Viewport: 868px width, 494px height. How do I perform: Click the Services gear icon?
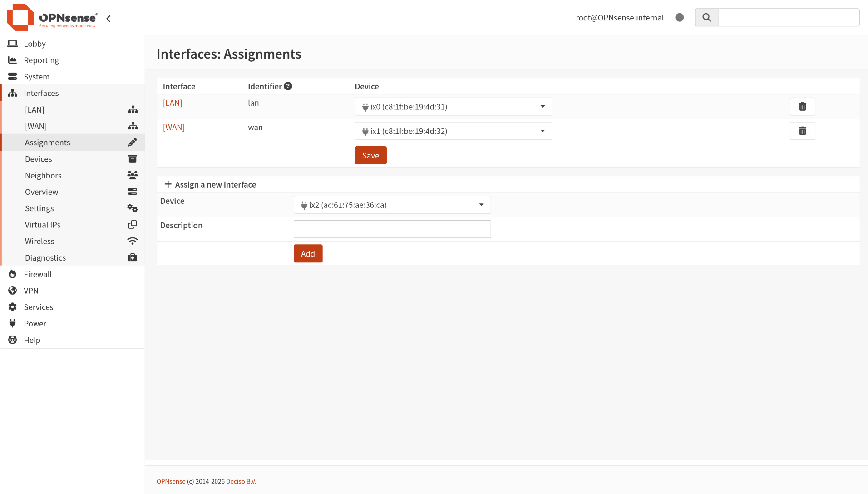(13, 307)
